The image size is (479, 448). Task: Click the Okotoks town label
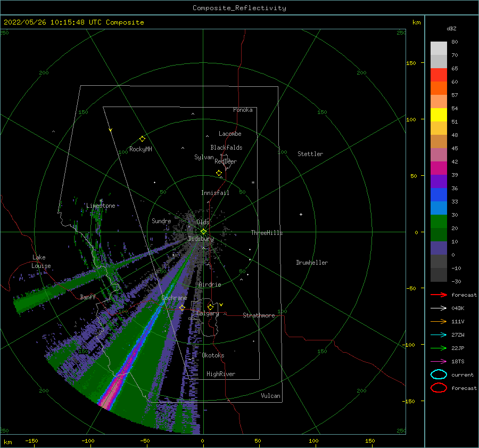(x=213, y=355)
